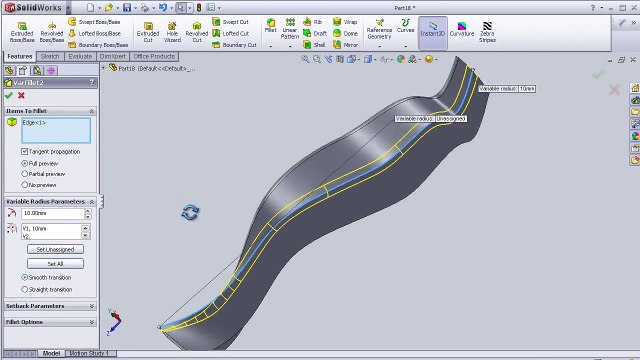Expand Part18 feature tree node
The height and width of the screenshot is (360, 640).
click(x=104, y=68)
